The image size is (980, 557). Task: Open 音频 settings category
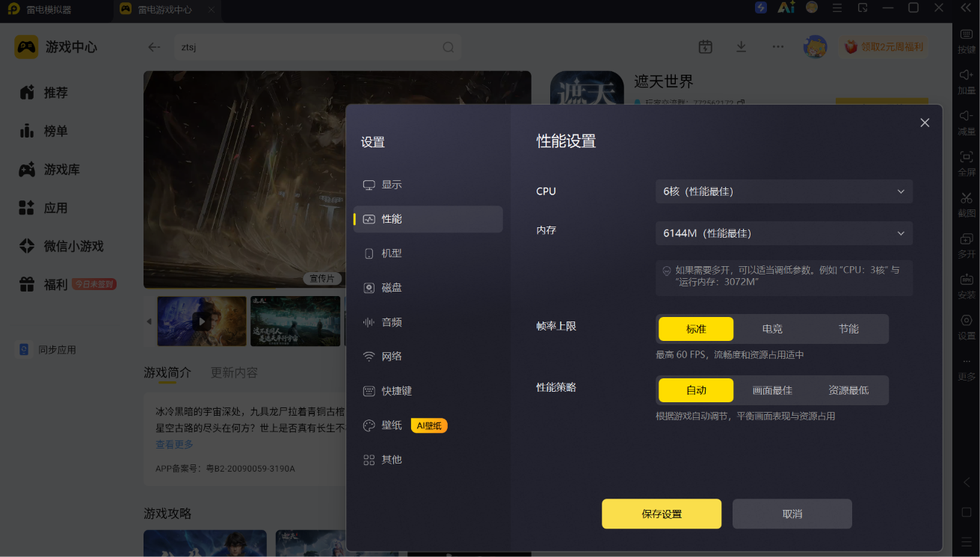(428, 322)
